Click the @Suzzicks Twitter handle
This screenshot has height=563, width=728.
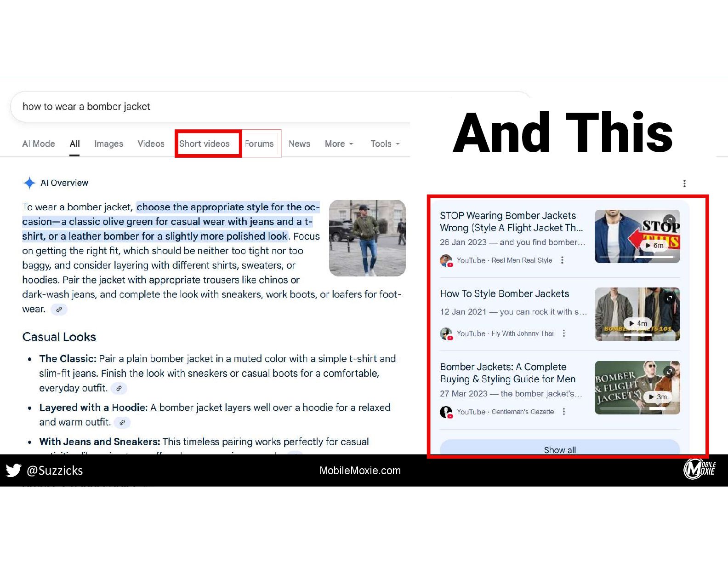(x=55, y=471)
